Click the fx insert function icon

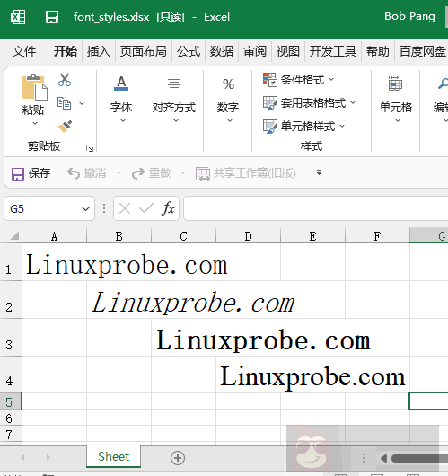(168, 208)
